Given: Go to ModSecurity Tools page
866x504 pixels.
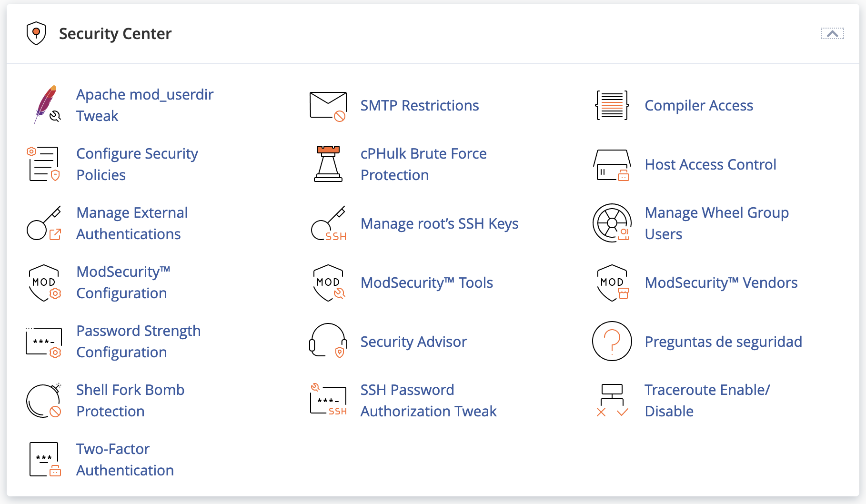Looking at the screenshot, I should (x=426, y=282).
